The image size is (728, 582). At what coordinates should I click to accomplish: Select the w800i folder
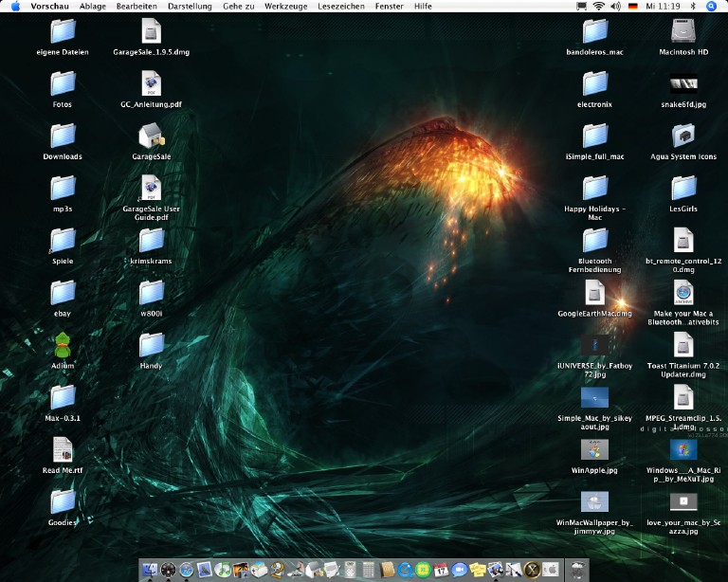point(152,293)
